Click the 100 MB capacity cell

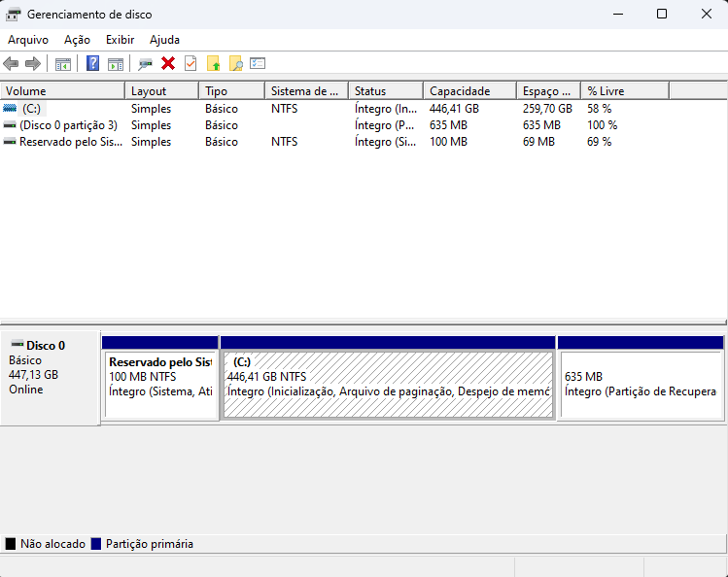448,142
